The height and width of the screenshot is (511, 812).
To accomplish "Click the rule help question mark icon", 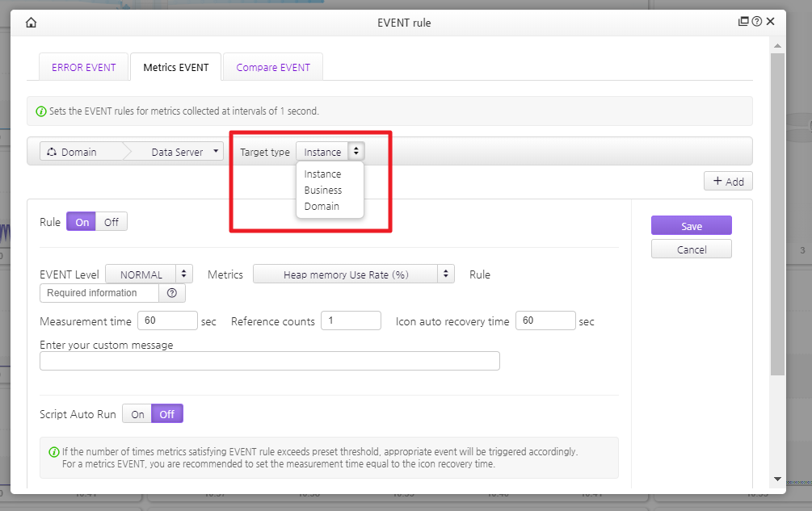I will click(x=171, y=293).
